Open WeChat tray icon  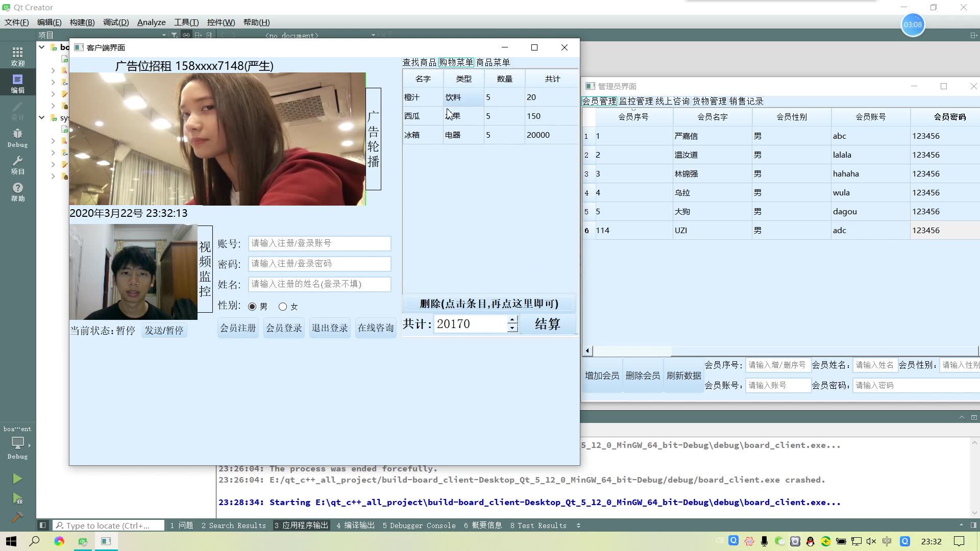coord(779,541)
